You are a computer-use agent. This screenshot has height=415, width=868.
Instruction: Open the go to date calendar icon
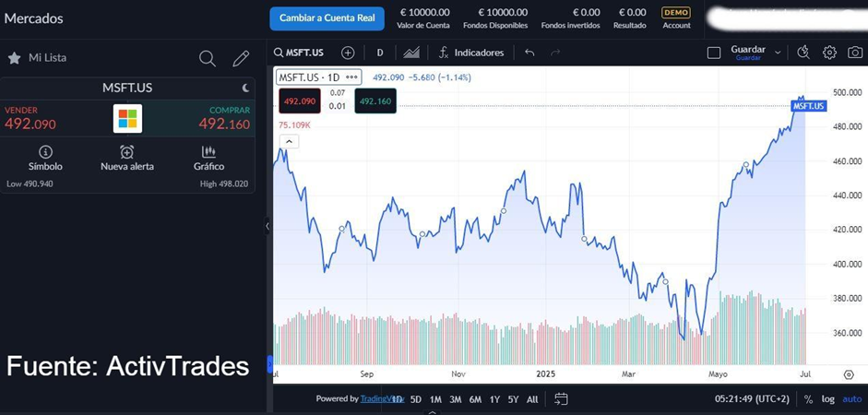561,399
